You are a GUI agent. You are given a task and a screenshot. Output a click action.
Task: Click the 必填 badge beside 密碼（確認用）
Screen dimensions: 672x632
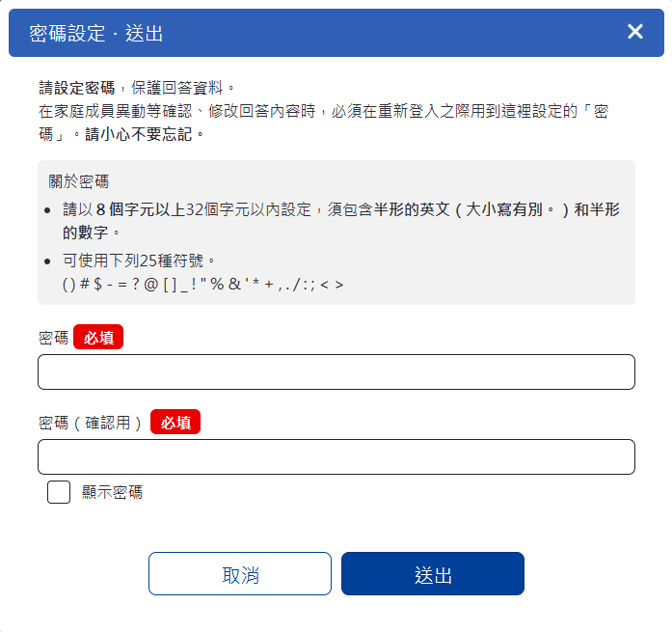(175, 423)
